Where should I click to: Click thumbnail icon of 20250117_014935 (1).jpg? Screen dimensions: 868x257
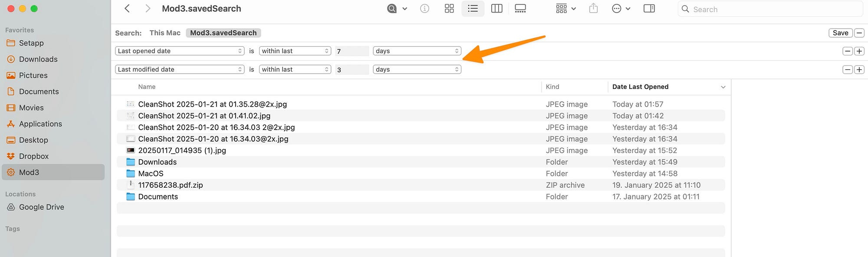coord(131,150)
